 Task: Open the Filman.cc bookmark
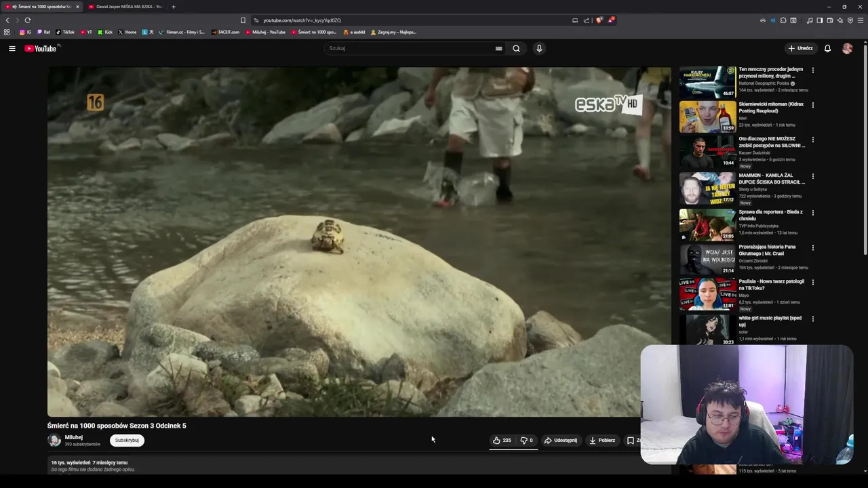[x=182, y=32]
